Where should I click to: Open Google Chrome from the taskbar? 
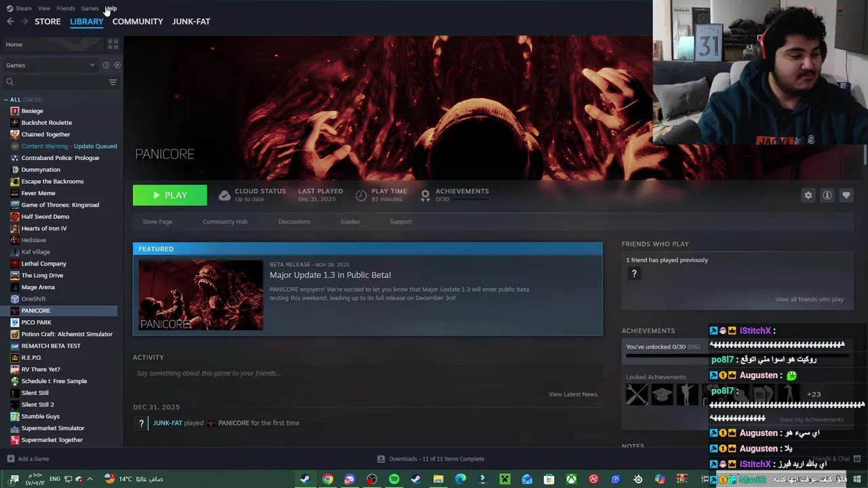328,479
